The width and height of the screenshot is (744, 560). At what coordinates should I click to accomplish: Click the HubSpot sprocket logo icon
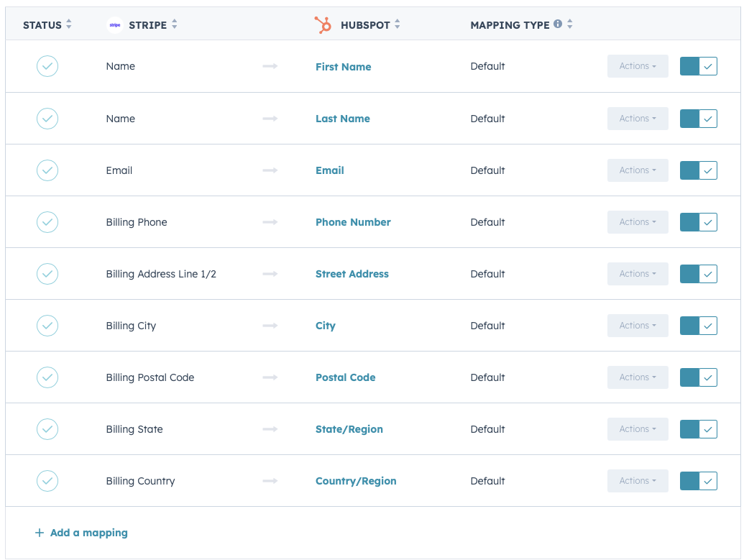coord(323,25)
